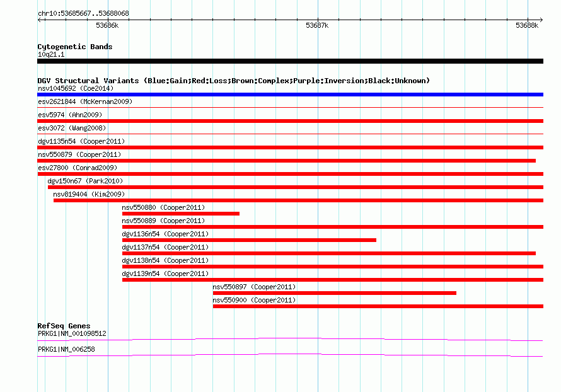This screenshot has height=392, width=561.
Task: Open the nsv550889 (Cooper2011) label
Action: tap(163, 221)
